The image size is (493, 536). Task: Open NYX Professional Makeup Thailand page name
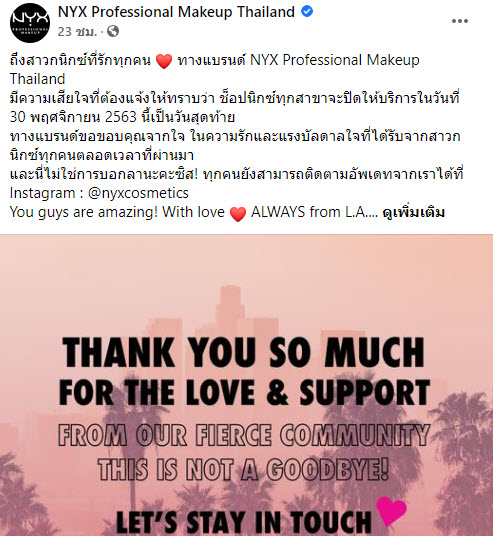(x=176, y=12)
